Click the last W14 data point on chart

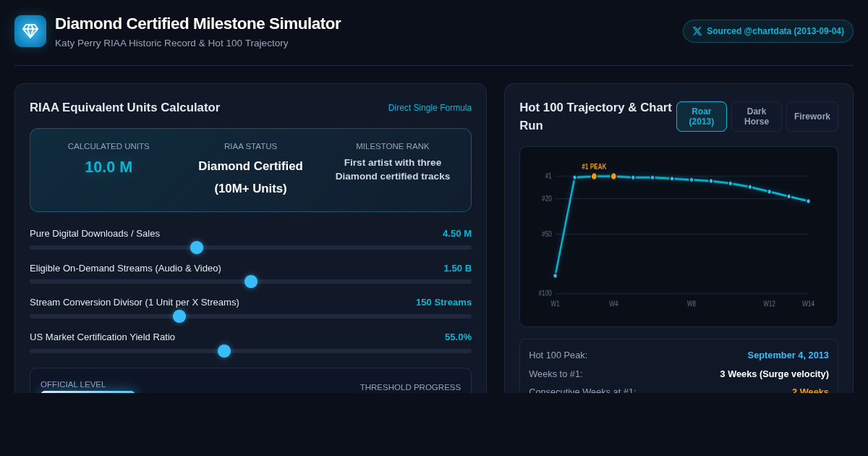click(808, 201)
